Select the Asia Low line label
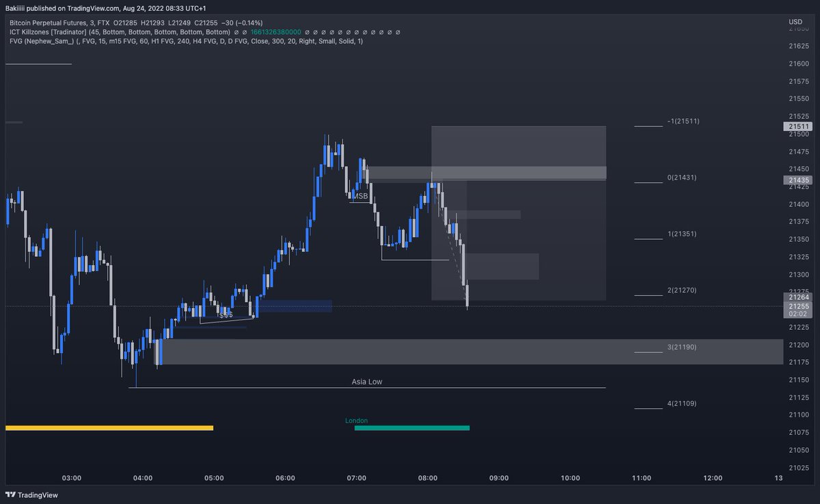Viewport: 820px width, 504px height. [x=367, y=382]
